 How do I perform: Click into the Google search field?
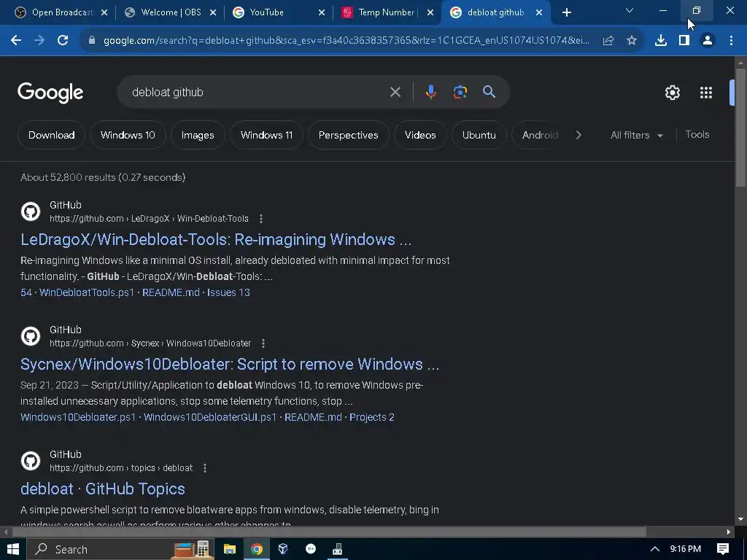pyautogui.click(x=258, y=92)
